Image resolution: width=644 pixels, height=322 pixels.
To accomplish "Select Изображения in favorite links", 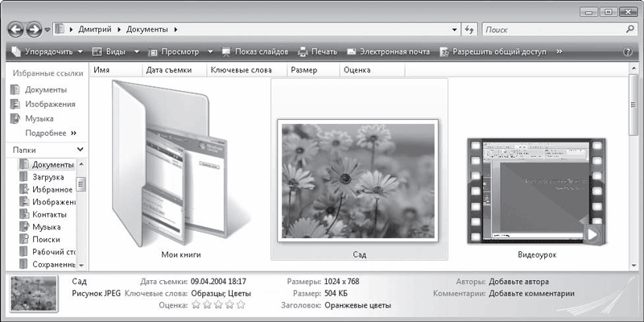I will point(50,104).
